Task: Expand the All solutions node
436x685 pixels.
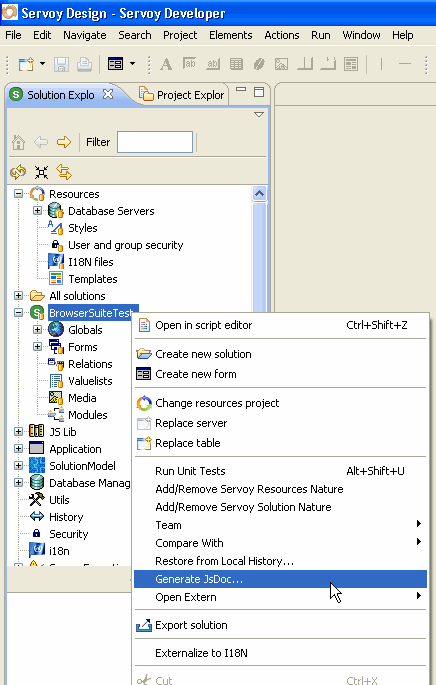Action: (18, 295)
